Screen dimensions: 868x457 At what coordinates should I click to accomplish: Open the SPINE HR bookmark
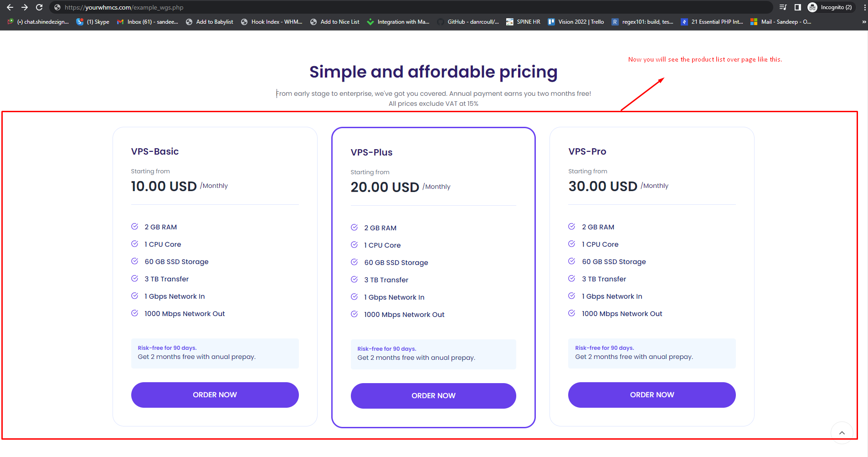(x=524, y=22)
